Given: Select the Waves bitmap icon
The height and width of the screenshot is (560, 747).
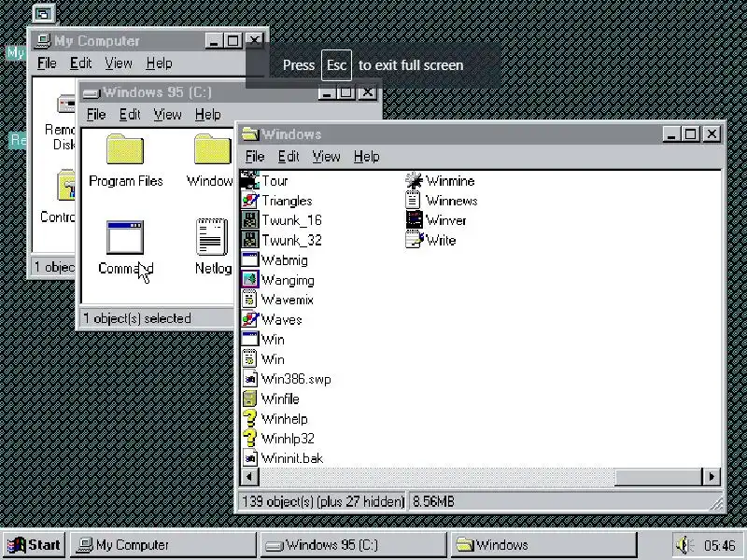Looking at the screenshot, I should pyautogui.click(x=249, y=319).
